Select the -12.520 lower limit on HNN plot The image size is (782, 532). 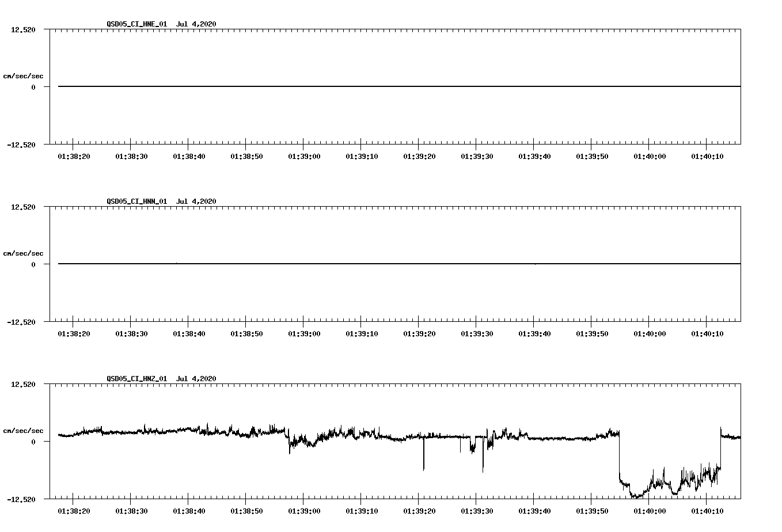21,322
